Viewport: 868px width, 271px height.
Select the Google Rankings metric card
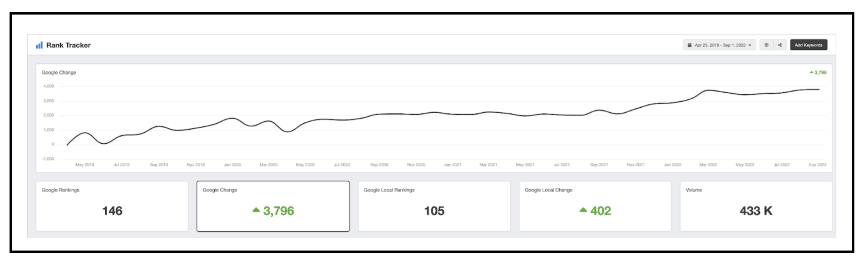(x=112, y=206)
